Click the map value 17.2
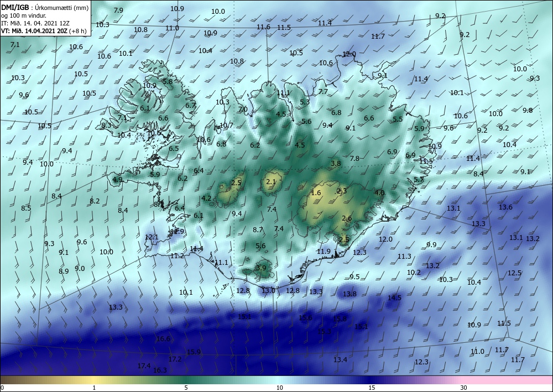The width and height of the screenshot is (553, 392). pyautogui.click(x=175, y=359)
